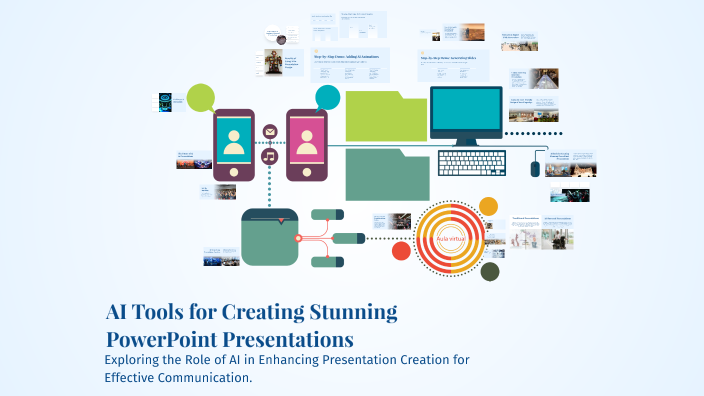Image resolution: width=704 pixels, height=396 pixels.
Task: Open the slide thumbnail containing a table at the top center
Action: 363,25
